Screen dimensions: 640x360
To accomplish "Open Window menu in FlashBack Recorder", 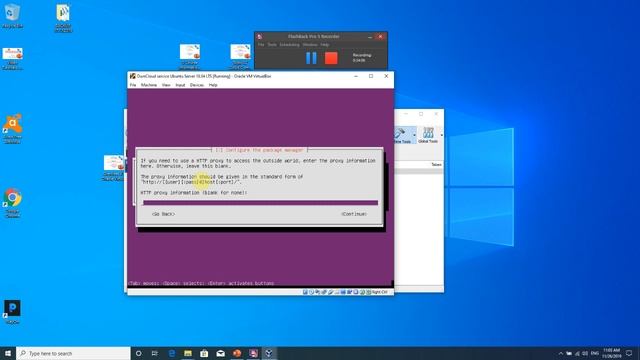I will click(310, 44).
